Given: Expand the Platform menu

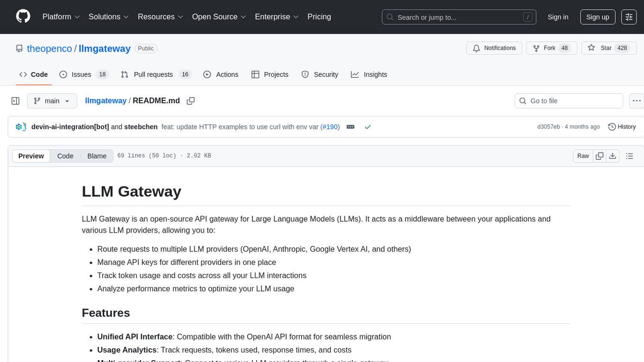Looking at the screenshot, I should click(61, 17).
